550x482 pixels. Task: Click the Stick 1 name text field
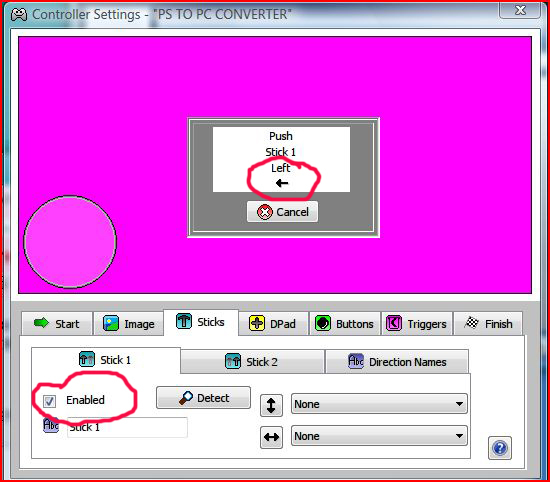click(127, 427)
